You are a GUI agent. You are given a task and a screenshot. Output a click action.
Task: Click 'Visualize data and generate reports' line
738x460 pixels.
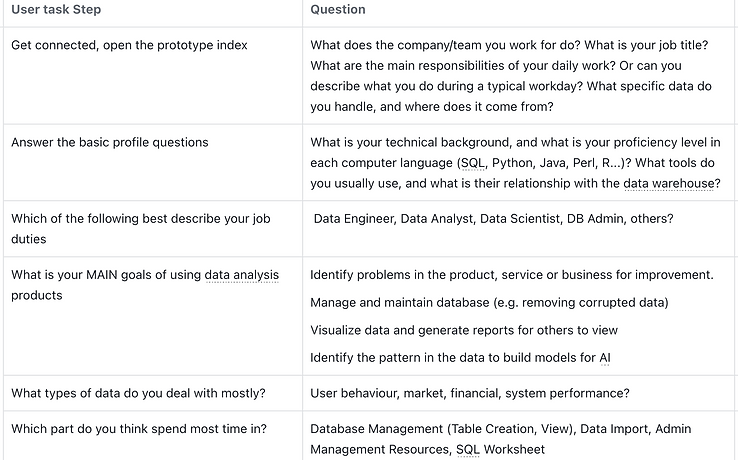(x=464, y=331)
